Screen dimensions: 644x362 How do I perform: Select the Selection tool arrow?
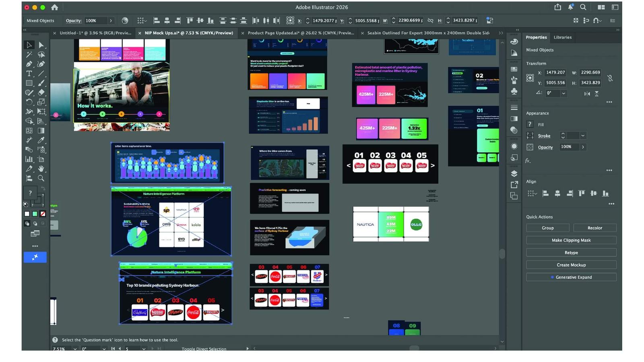click(x=29, y=45)
